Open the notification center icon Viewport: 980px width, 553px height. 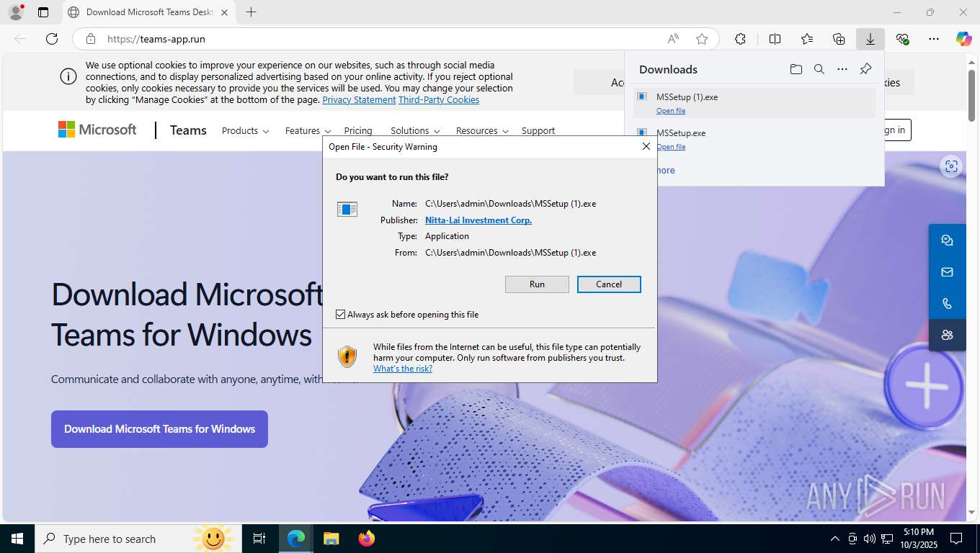point(955,539)
